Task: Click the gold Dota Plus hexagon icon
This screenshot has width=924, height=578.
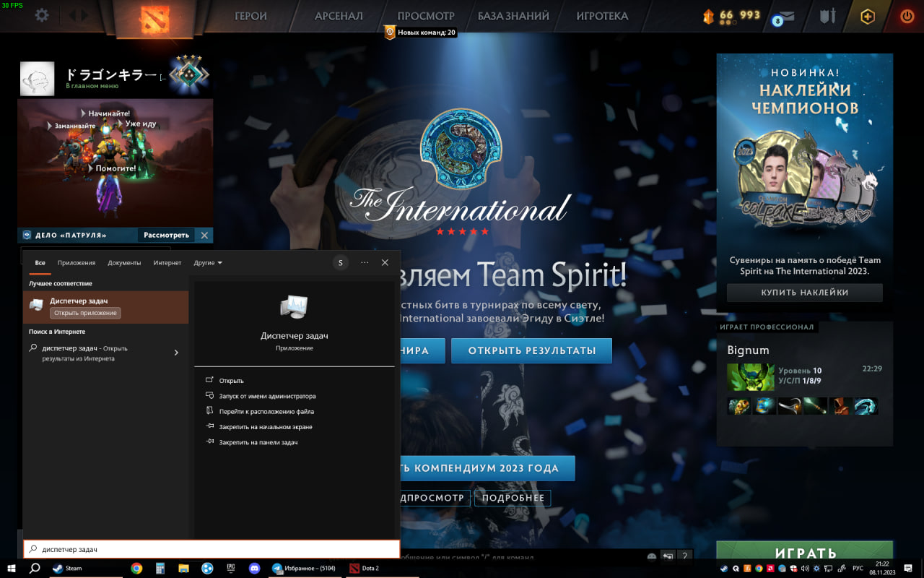Action: coord(867,16)
